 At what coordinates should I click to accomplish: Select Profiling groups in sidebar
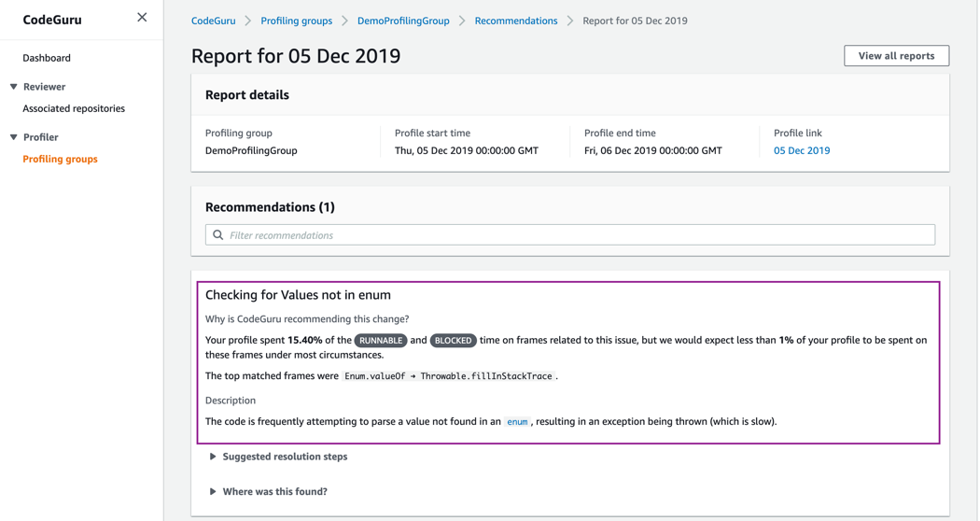coord(60,159)
